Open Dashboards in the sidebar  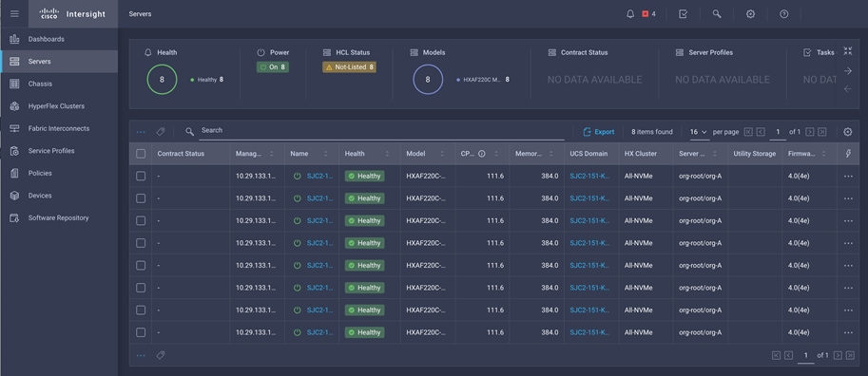[x=59, y=39]
